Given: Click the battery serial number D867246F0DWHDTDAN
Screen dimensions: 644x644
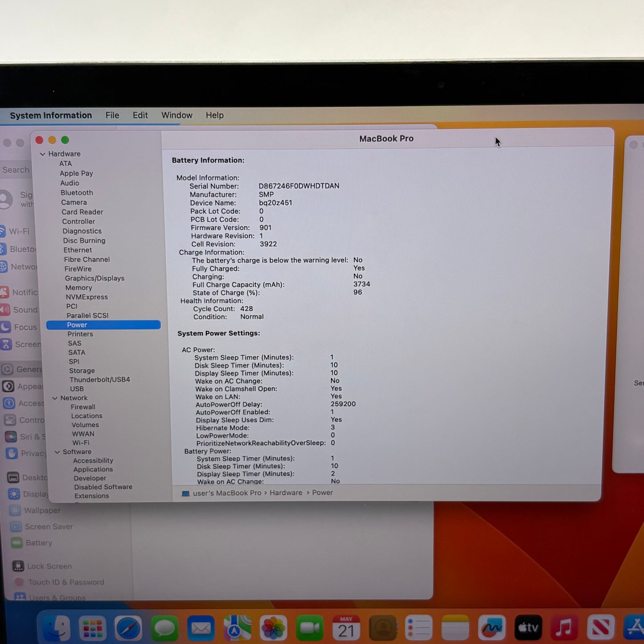Looking at the screenshot, I should pos(299,186).
